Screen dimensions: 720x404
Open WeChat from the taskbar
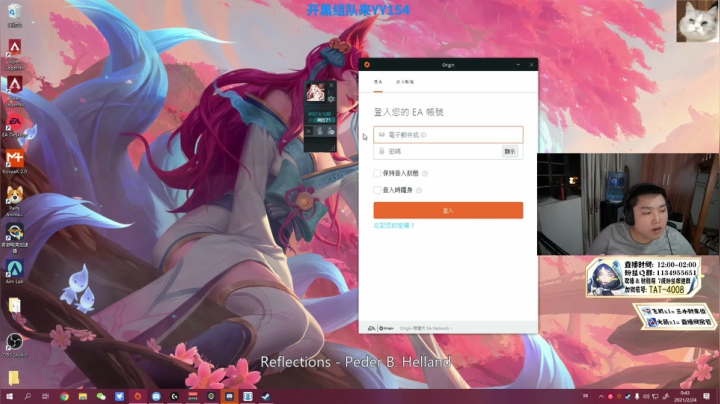[101, 396]
